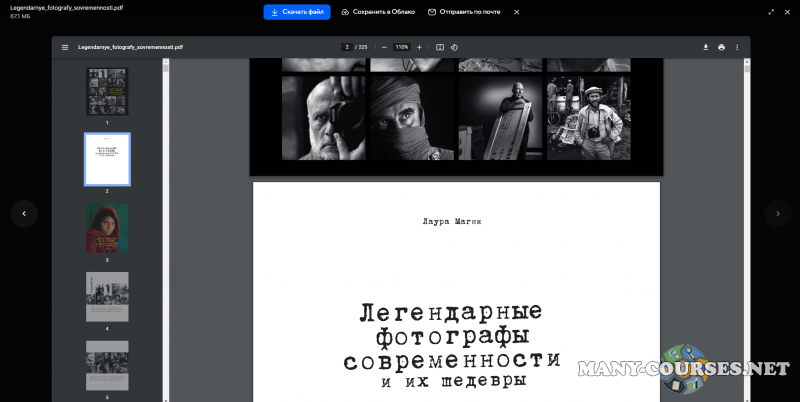Go to the previous file with the left arrow

(x=24, y=213)
